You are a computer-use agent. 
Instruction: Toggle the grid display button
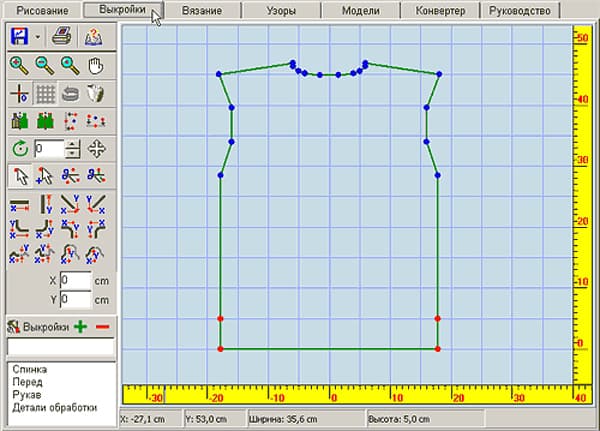(x=45, y=93)
